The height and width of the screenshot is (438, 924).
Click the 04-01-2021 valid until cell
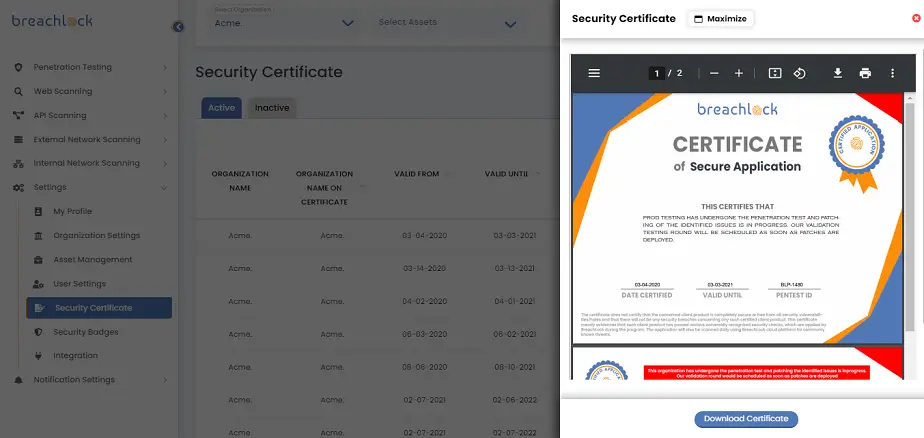[x=514, y=301]
